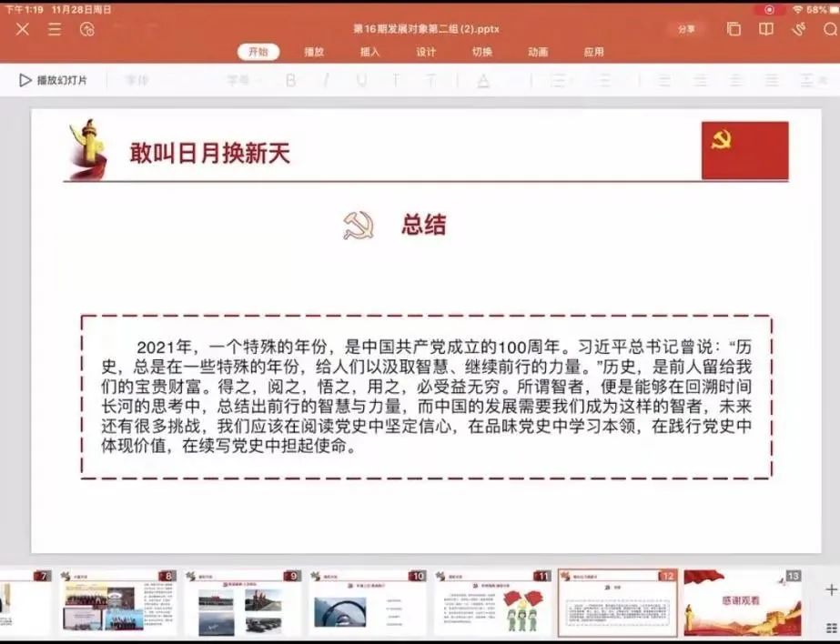This screenshot has height=644, width=840.
Task: Open the reading mode book icon
Action: (766, 29)
